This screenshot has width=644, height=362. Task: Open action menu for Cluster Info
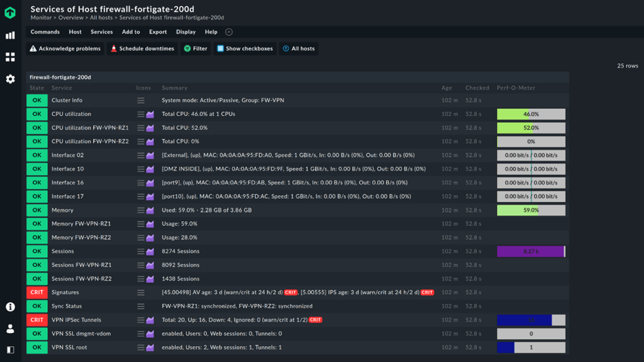point(141,100)
